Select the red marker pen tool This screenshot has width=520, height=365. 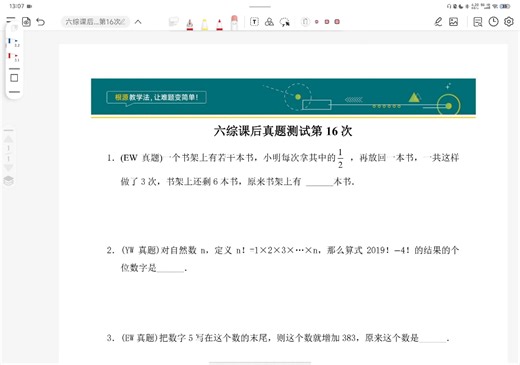click(219, 24)
